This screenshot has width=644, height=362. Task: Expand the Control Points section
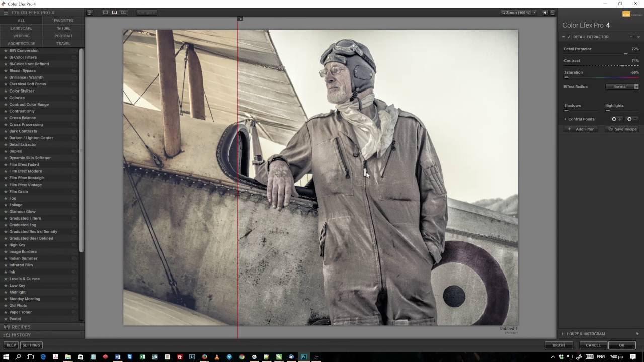(565, 119)
